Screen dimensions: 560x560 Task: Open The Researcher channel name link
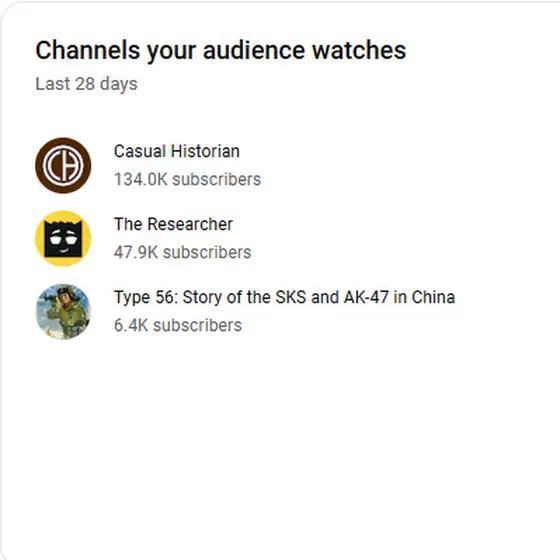[x=173, y=224]
